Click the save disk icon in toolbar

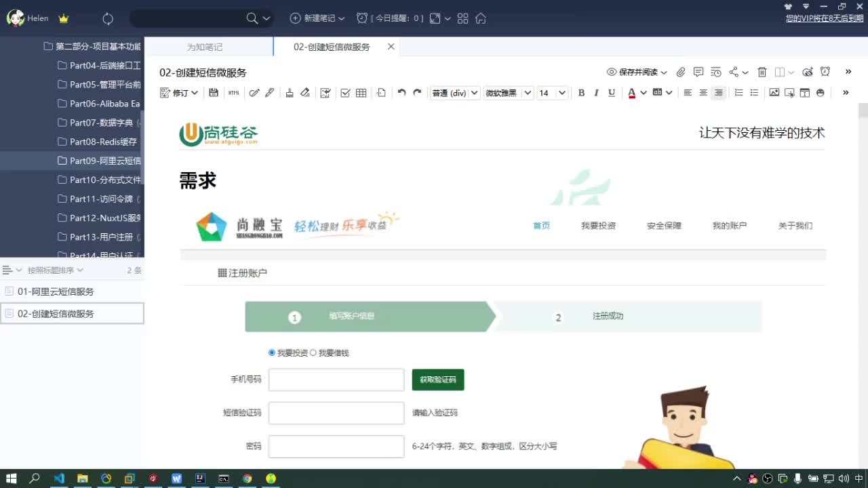coord(214,93)
